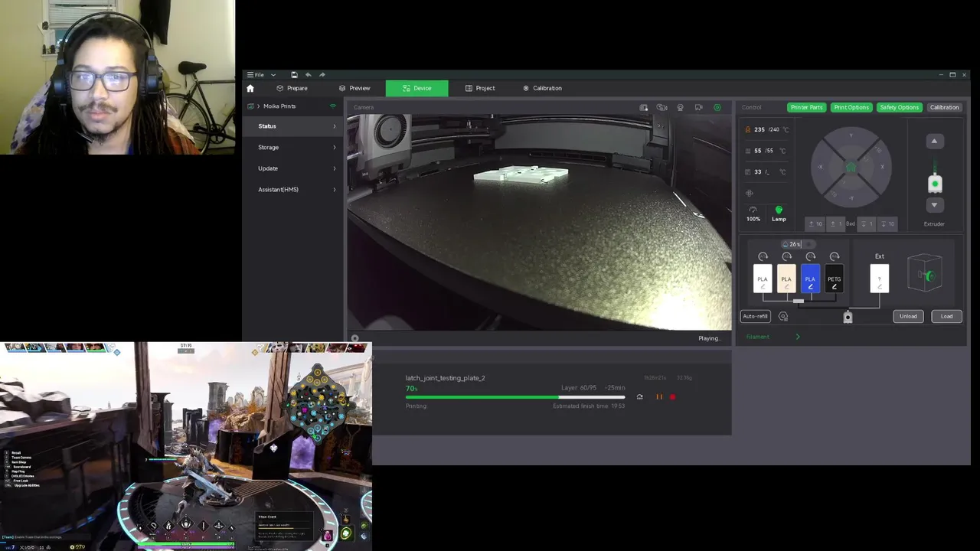Move extruder up arrow
Image resolution: width=980 pixels, height=551 pixels.
[x=934, y=141]
